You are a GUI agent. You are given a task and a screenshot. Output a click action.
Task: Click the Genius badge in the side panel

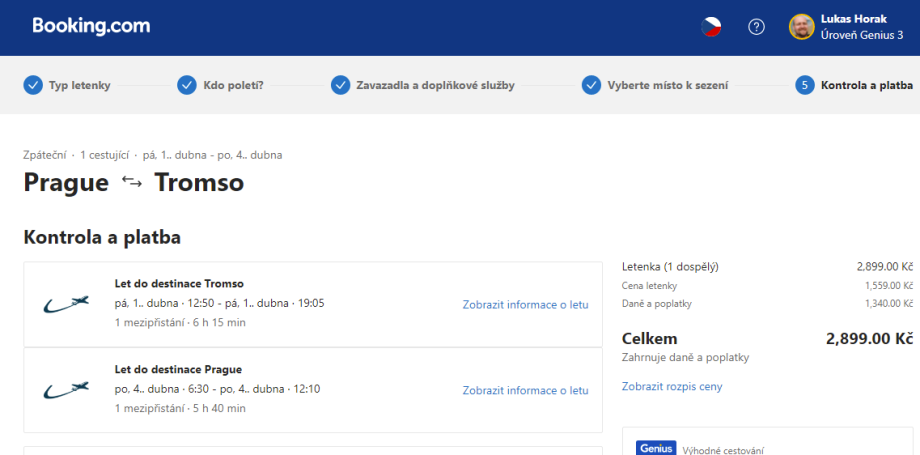point(656,448)
